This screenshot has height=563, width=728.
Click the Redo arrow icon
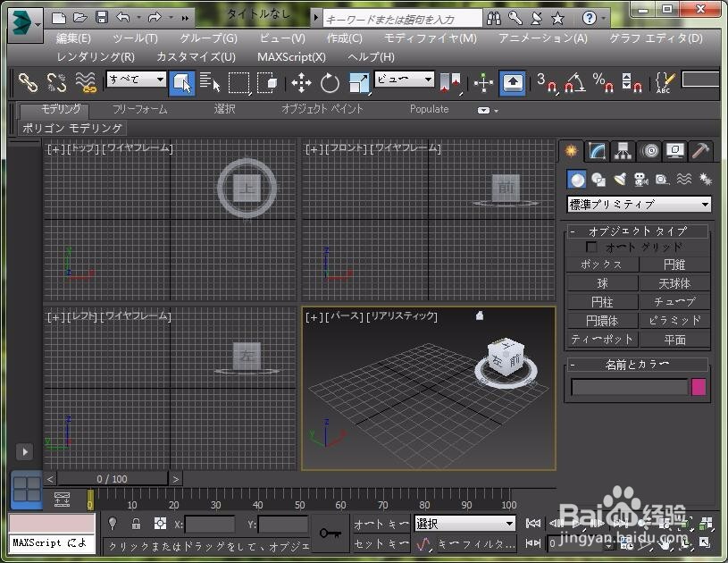(x=155, y=18)
